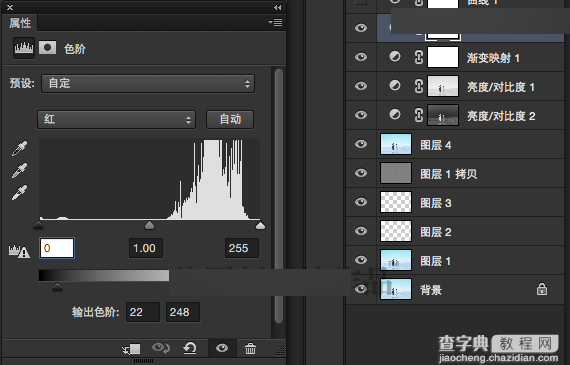Select the 亮度/对比度 1 mask thumbnail
This screenshot has width=570, height=365.
[443, 86]
